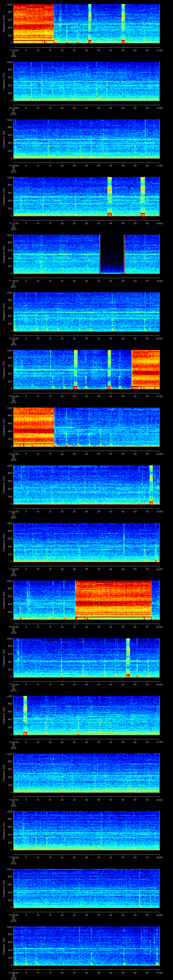Image resolution: width=173 pixels, height=980 pixels.
Task: Click the vertical burst near 45 s in the 17:14:00 spectrogram
Action: pos(123,24)
